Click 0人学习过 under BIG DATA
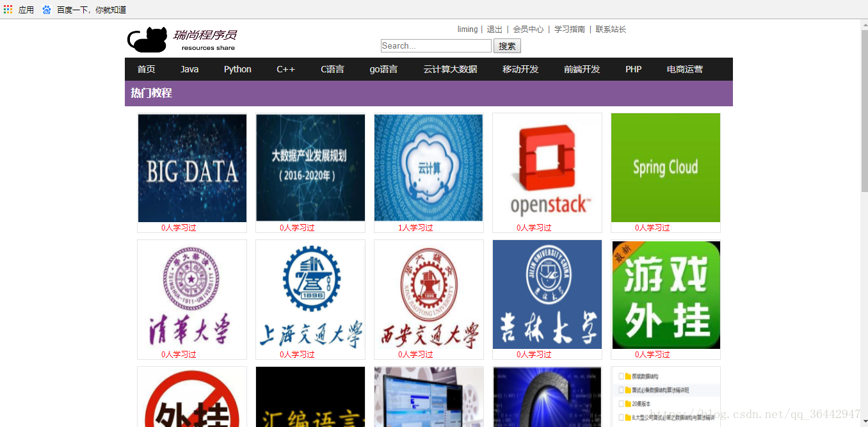Viewport: 868px width, 427px height. click(x=179, y=228)
